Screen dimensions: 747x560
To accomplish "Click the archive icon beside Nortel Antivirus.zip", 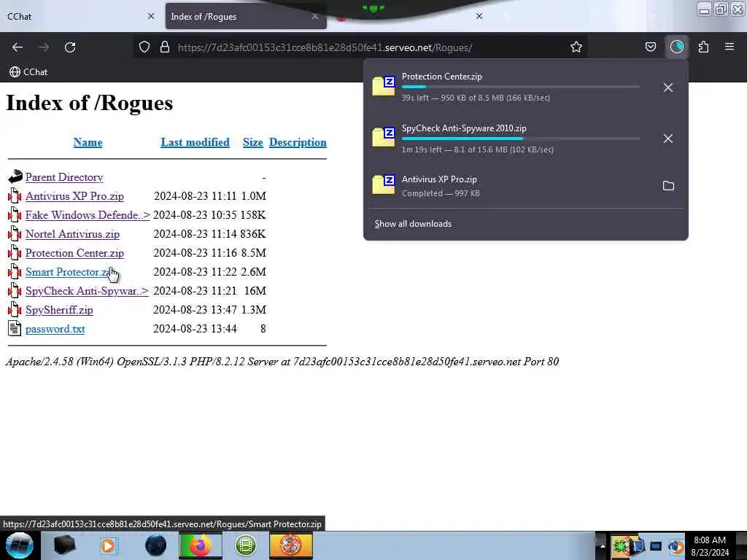I will click(x=15, y=234).
